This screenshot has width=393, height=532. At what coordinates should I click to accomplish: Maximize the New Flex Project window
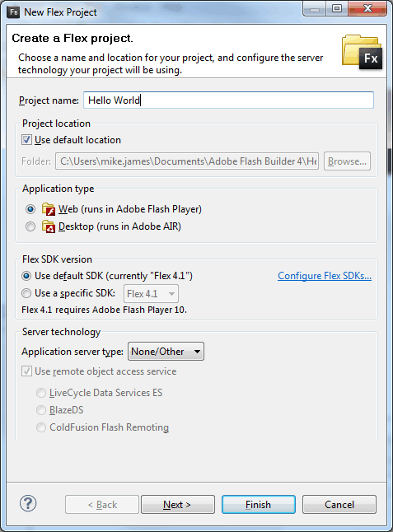pos(337,8)
